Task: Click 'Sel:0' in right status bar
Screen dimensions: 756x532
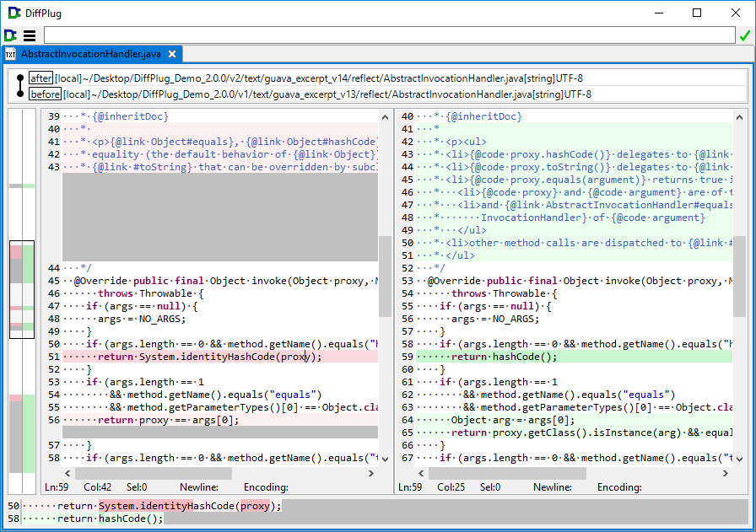Action: click(x=490, y=487)
